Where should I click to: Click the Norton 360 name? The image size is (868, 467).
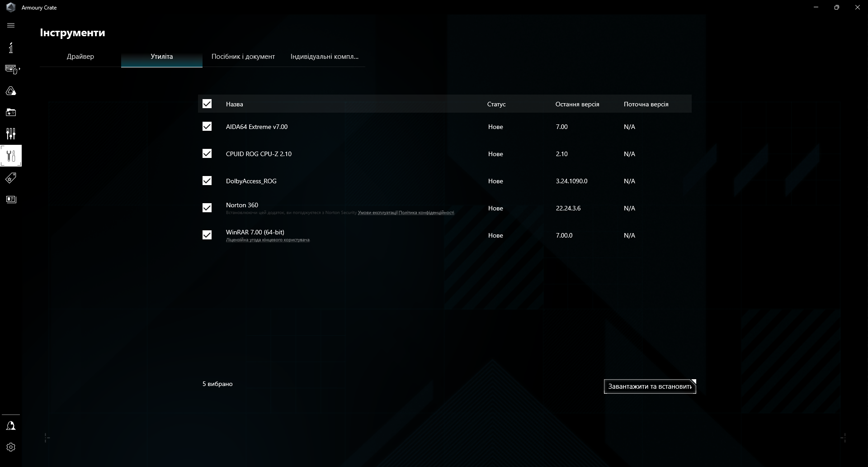click(242, 205)
